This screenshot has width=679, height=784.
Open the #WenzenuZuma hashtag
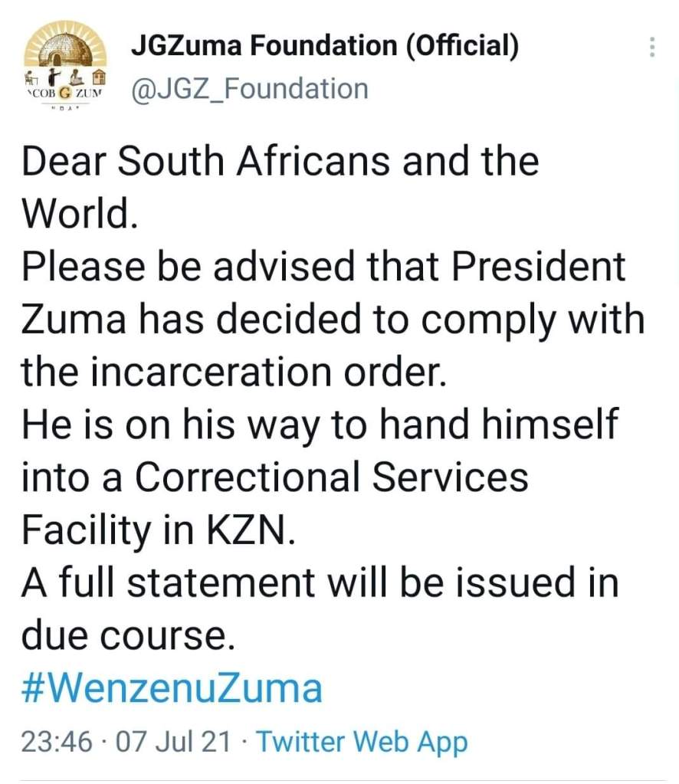pos(172,687)
